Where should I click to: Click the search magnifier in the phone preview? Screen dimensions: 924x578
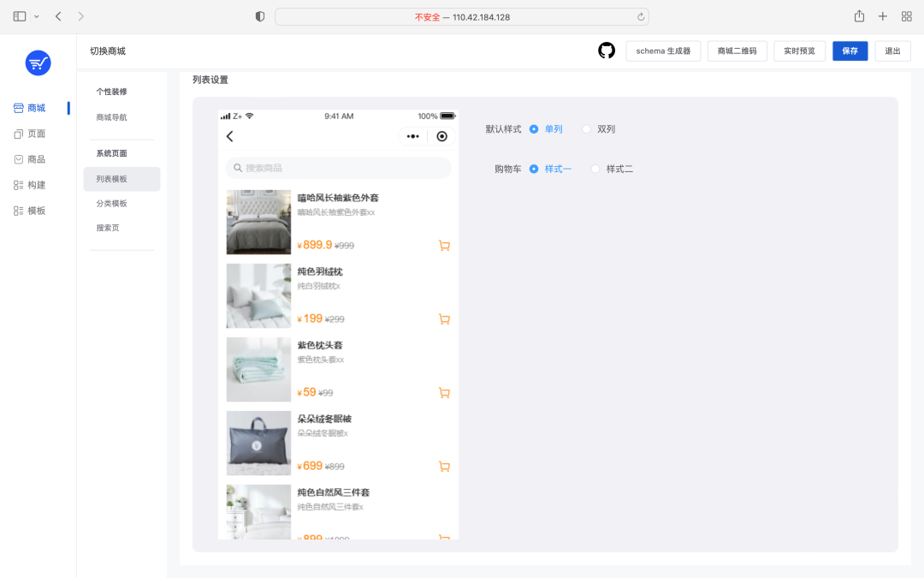tap(238, 168)
